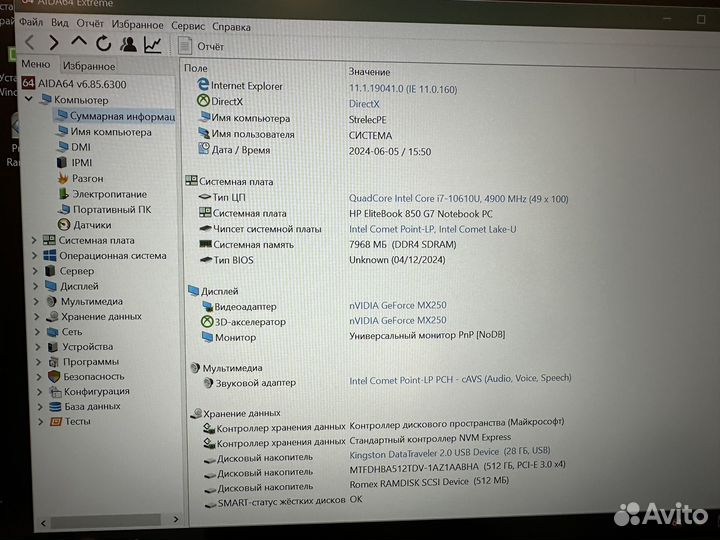Open the Справка menu
The width and height of the screenshot is (720, 540).
[231, 27]
